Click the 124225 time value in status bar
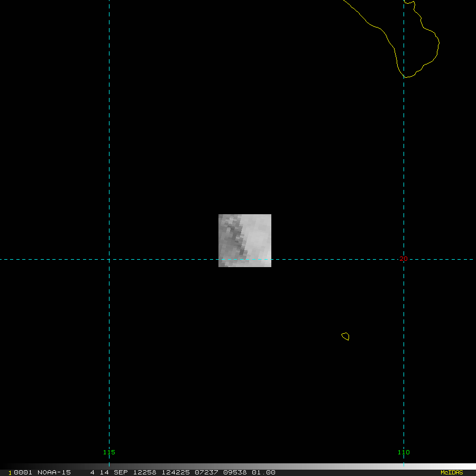Viewport: 476px width, 476px height. (173, 472)
